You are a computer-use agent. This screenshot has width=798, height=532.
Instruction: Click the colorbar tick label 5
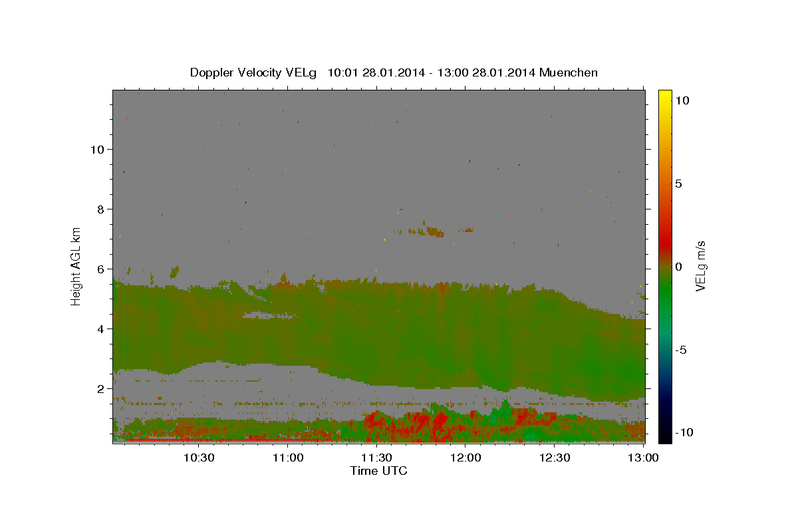(678, 184)
